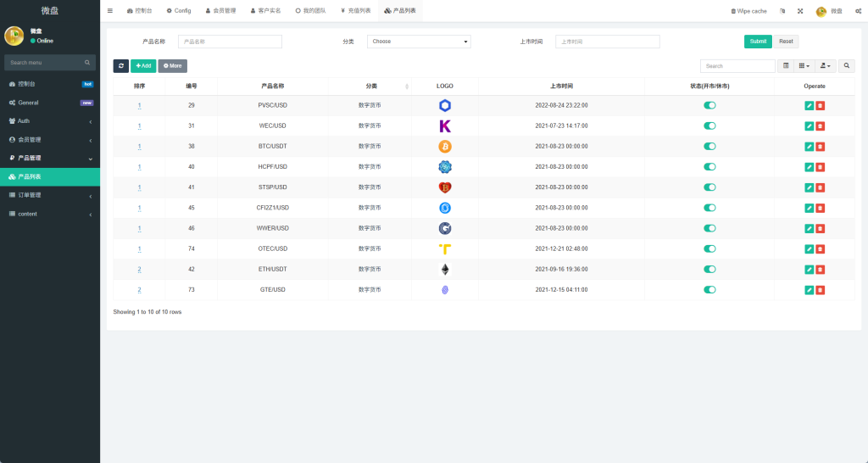Expand the 会员管理 sidebar menu
The height and width of the screenshot is (463, 868).
(49, 140)
